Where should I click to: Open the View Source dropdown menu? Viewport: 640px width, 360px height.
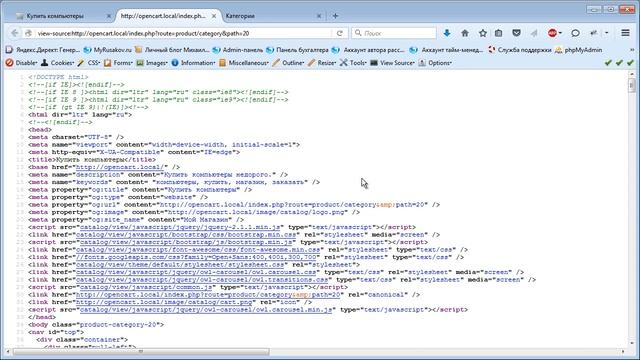(392, 63)
